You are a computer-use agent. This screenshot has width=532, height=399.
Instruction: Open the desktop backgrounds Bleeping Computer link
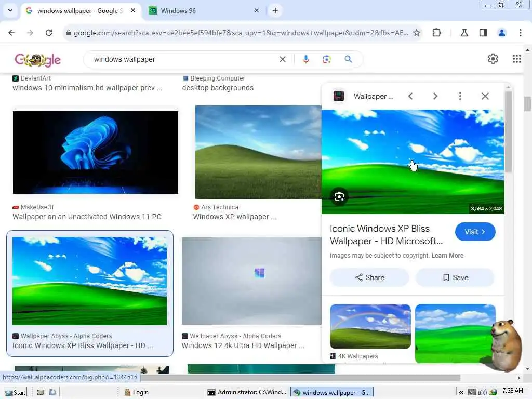click(x=218, y=88)
